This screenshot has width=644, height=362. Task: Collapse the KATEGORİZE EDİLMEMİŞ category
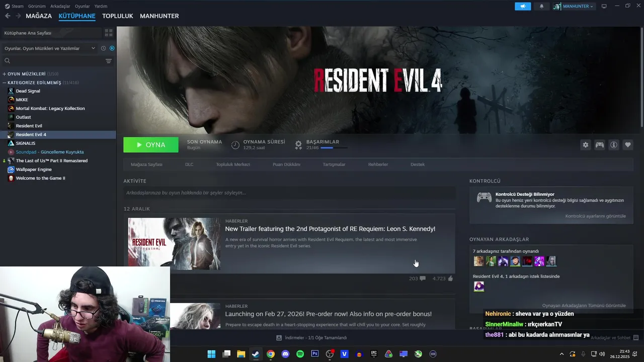[4, 82]
